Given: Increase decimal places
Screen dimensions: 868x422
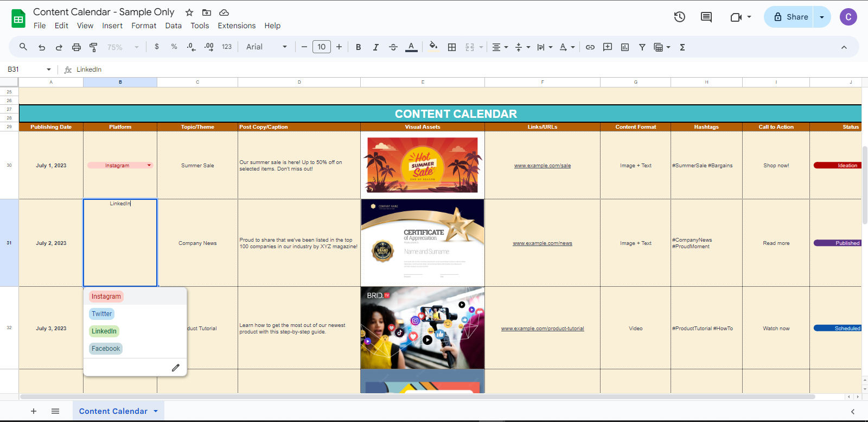Looking at the screenshot, I should [209, 47].
